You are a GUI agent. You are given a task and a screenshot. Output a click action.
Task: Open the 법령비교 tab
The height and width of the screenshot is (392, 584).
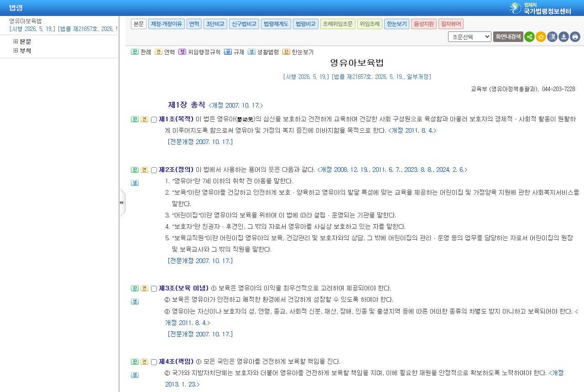pyautogui.click(x=306, y=24)
